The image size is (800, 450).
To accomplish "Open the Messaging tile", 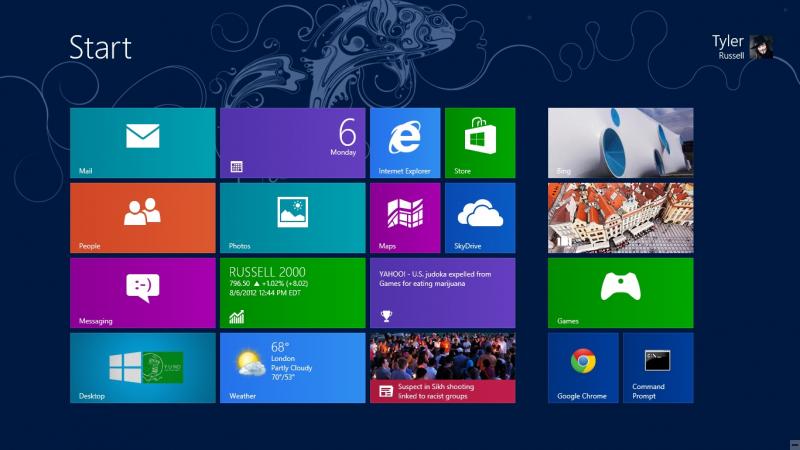I will (143, 293).
